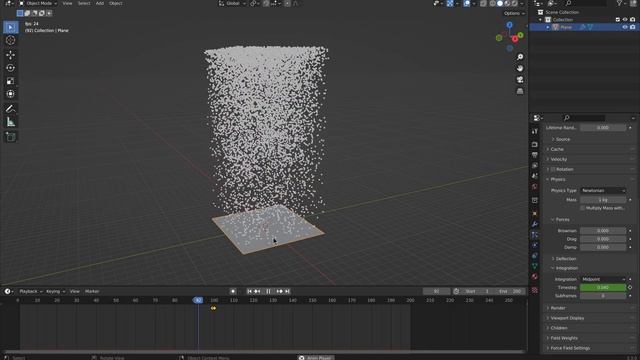The image size is (640, 360).
Task: Open the timeline Marker menu
Action: (x=92, y=291)
